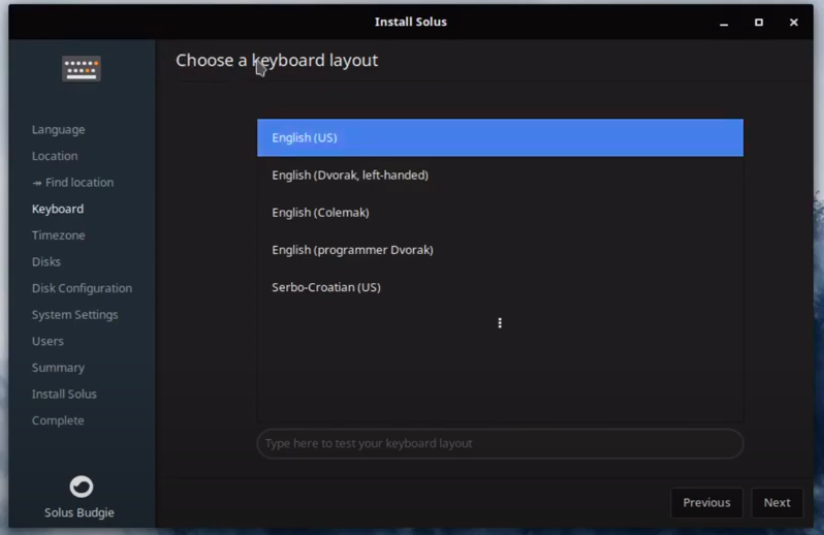Click the Solus Budgie logo icon

click(81, 487)
